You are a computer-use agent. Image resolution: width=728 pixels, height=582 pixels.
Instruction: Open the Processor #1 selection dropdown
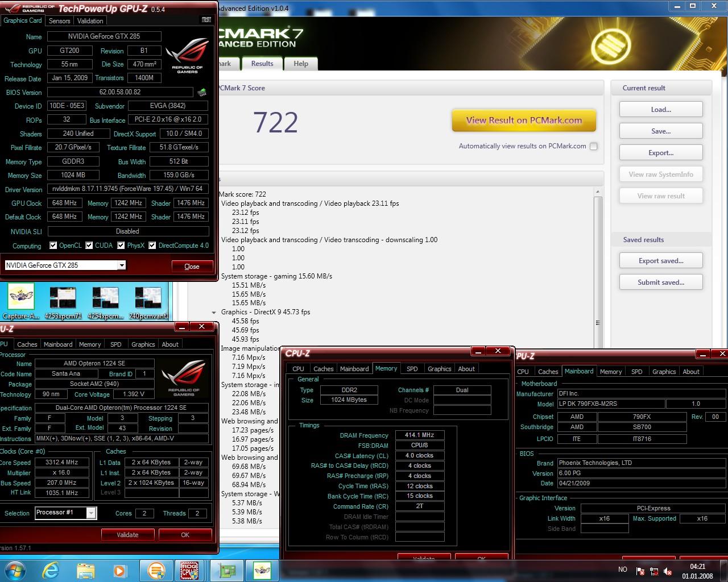click(91, 513)
